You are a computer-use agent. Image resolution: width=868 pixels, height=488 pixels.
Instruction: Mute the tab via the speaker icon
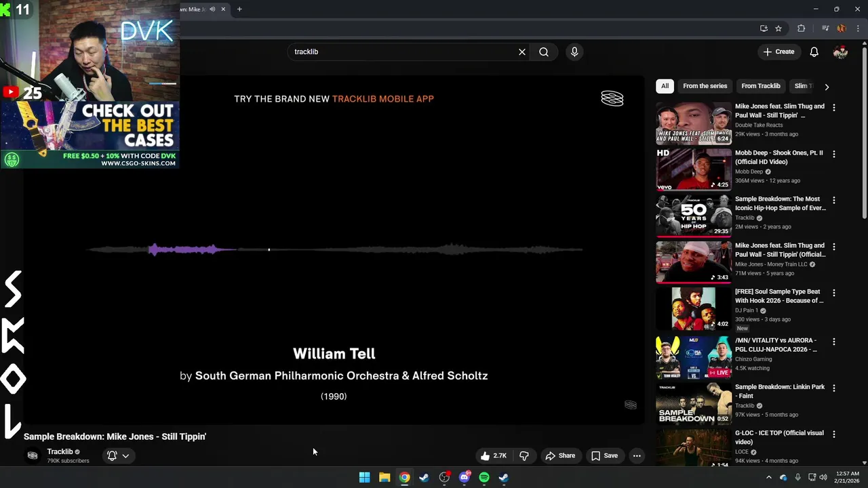212,9
